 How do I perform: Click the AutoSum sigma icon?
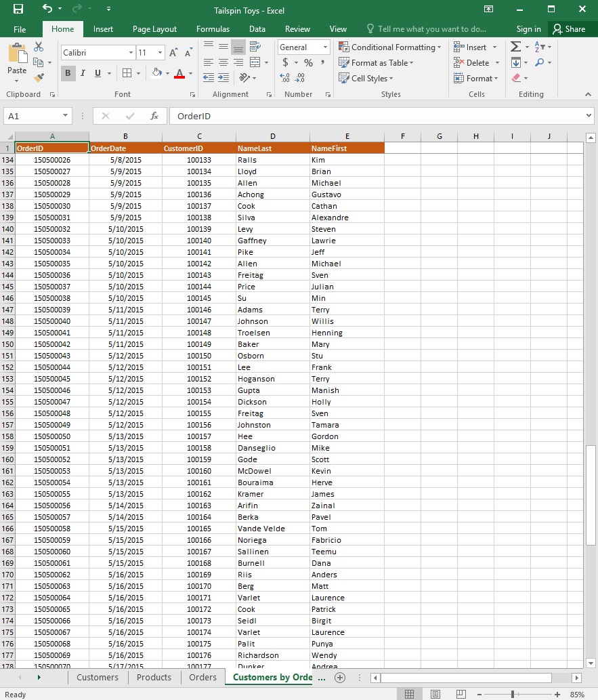coord(515,47)
